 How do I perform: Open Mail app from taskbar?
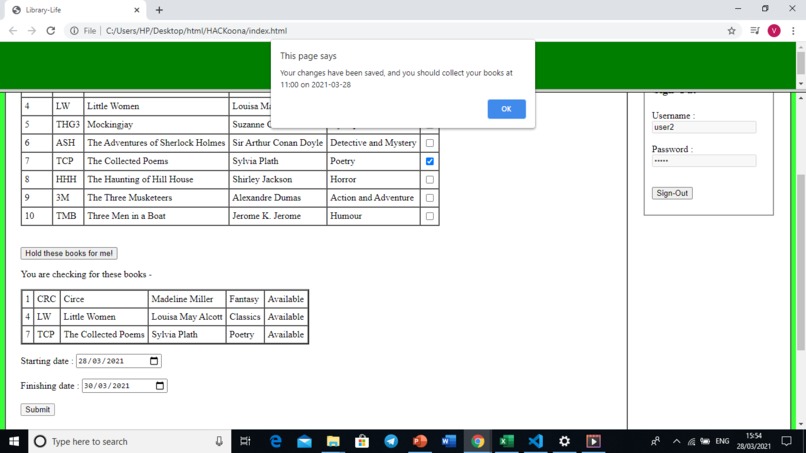(x=304, y=441)
